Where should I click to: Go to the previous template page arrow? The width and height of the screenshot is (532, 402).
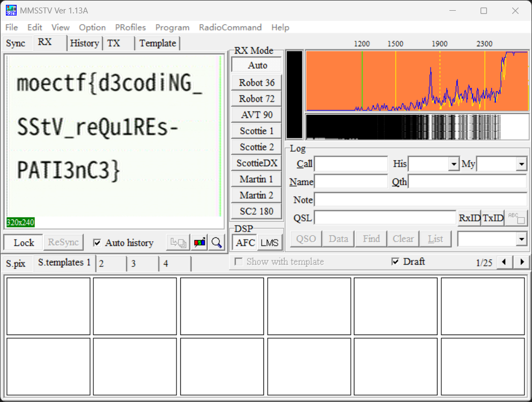pyautogui.click(x=504, y=262)
